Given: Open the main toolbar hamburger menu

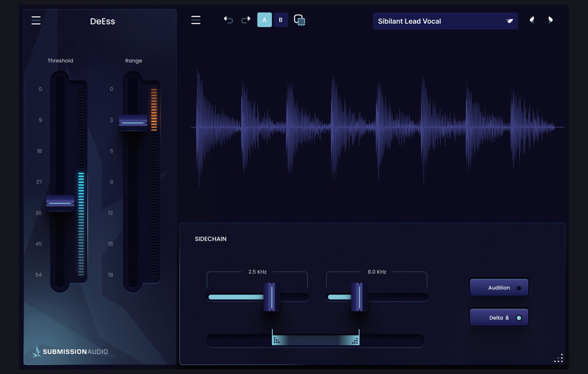Looking at the screenshot, I should (196, 20).
